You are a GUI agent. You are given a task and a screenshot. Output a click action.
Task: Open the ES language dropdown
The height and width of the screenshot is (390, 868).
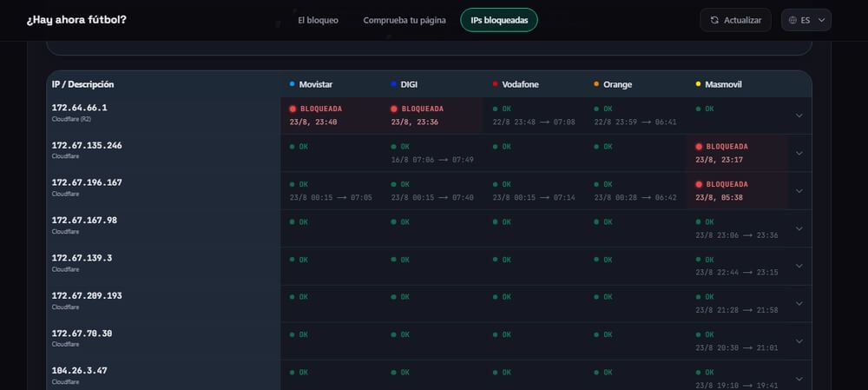[x=806, y=20]
